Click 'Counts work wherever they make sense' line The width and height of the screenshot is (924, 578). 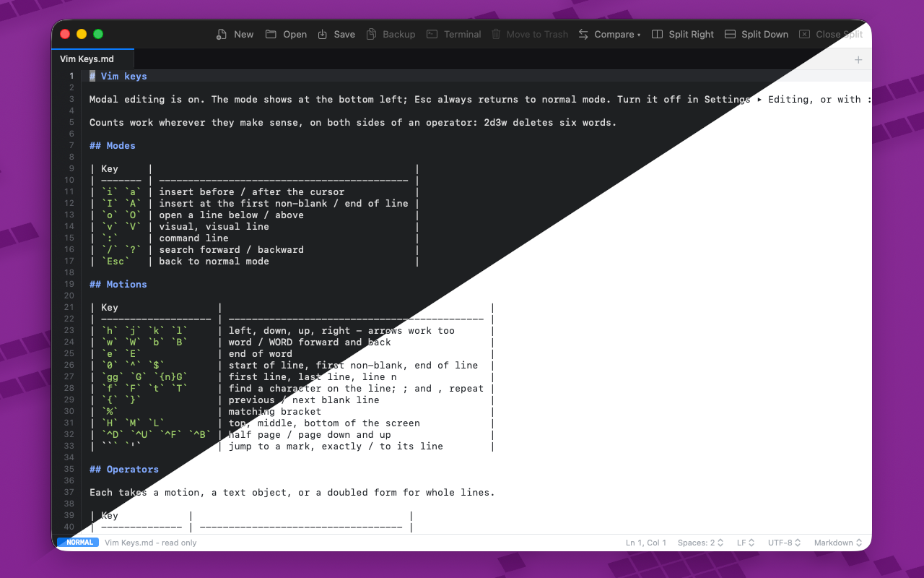coord(353,122)
